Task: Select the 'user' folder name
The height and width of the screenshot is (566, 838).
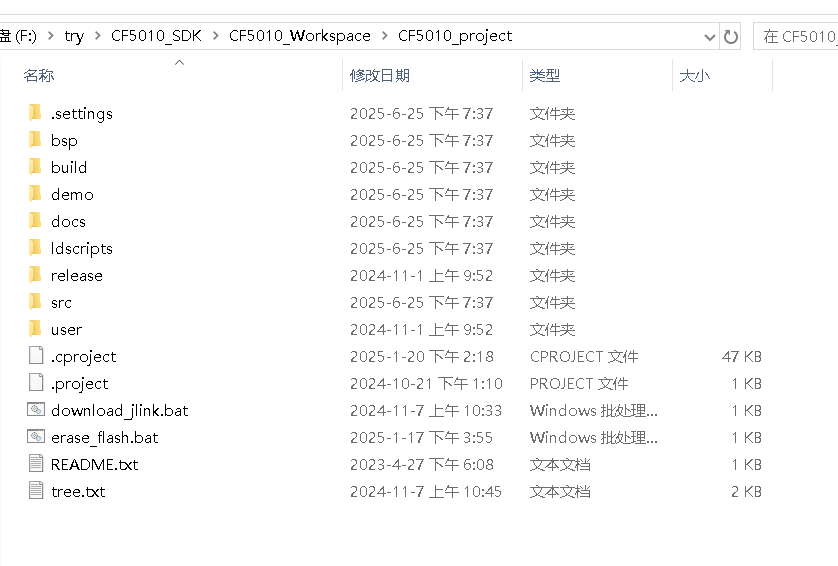Action: pyautogui.click(x=66, y=329)
